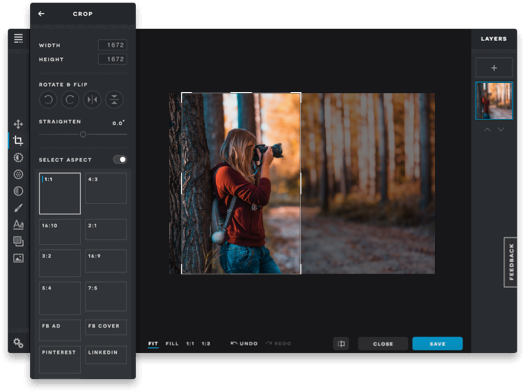The image size is (525, 392).
Task: Switch zoom to Fill
Action: 172,344
